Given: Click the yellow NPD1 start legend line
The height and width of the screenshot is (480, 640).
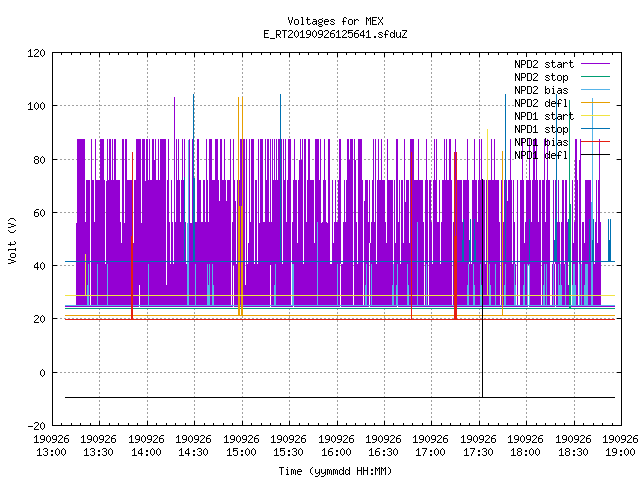Looking at the screenshot, I should [595, 116].
